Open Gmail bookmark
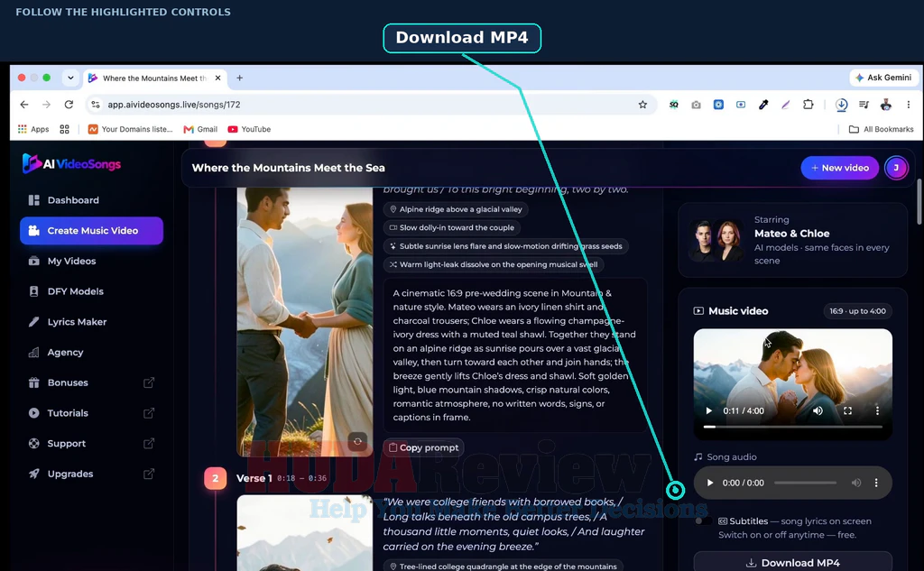 coord(200,129)
